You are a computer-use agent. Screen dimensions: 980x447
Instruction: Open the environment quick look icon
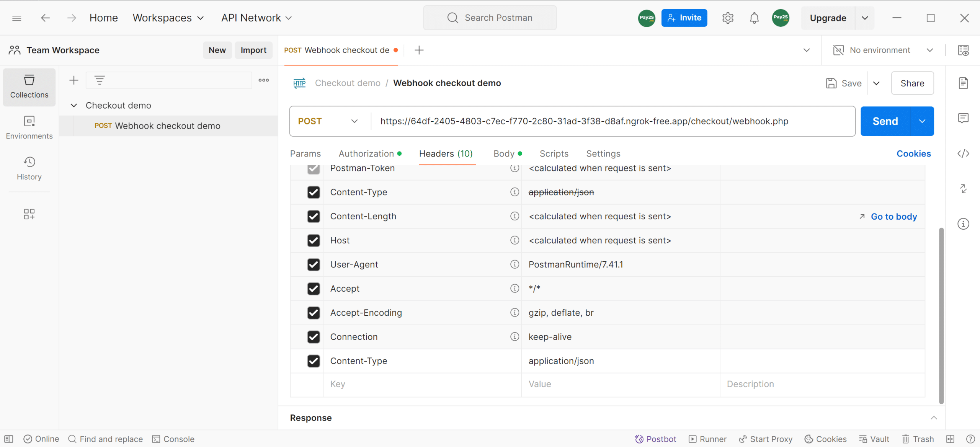pos(963,50)
